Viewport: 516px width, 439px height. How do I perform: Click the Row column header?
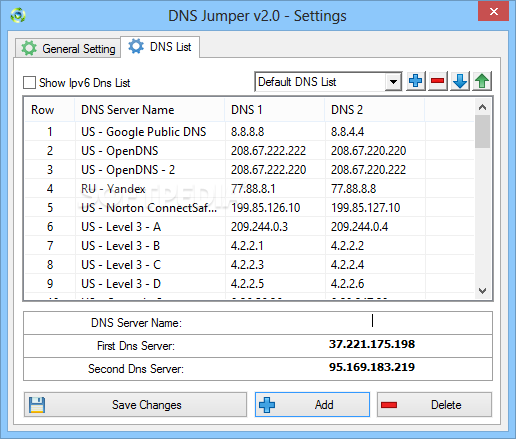(x=50, y=110)
